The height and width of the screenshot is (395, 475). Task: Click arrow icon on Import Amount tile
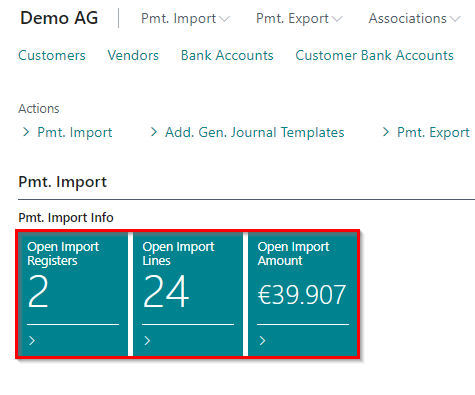pyautogui.click(x=263, y=341)
